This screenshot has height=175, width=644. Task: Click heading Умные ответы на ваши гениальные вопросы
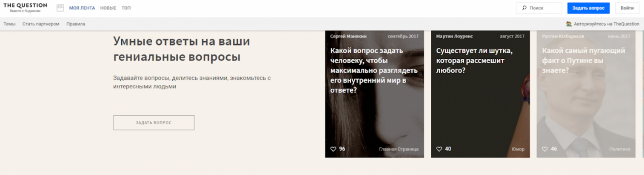coord(182,49)
